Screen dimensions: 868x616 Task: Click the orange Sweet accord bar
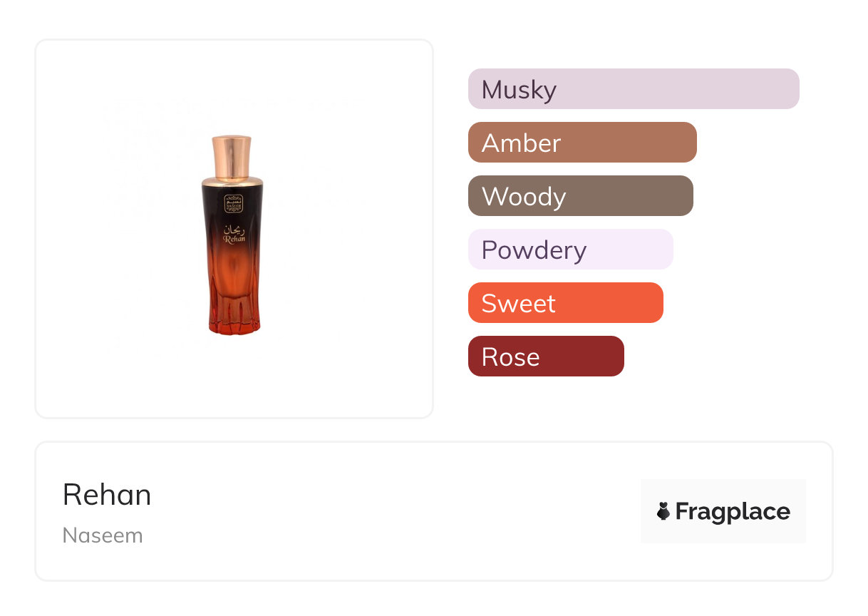[565, 303]
